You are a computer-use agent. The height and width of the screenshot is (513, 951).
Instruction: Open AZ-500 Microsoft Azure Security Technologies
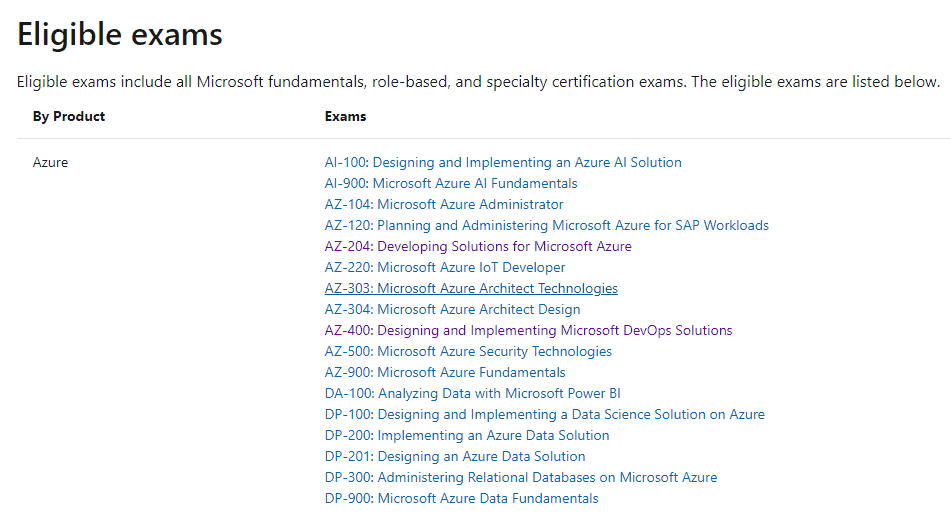click(468, 352)
